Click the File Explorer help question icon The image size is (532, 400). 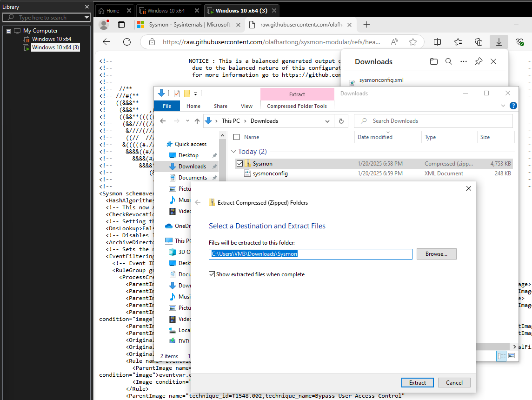tap(513, 106)
